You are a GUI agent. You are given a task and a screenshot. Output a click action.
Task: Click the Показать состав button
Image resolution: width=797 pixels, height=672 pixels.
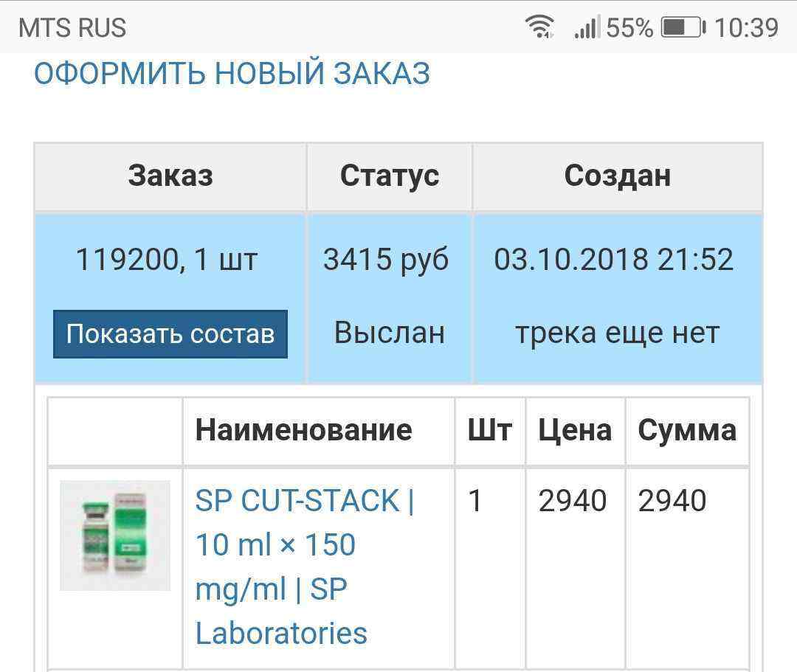point(170,334)
